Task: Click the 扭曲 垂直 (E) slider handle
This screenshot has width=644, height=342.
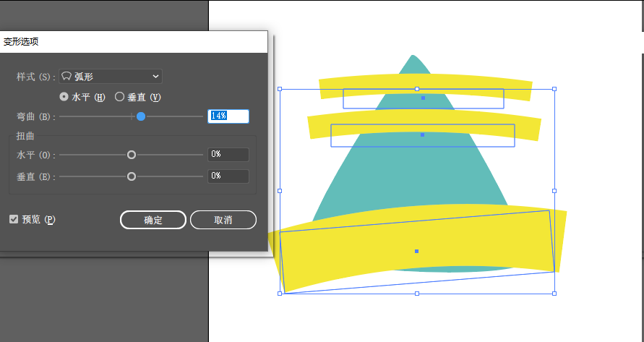Action: 132,176
